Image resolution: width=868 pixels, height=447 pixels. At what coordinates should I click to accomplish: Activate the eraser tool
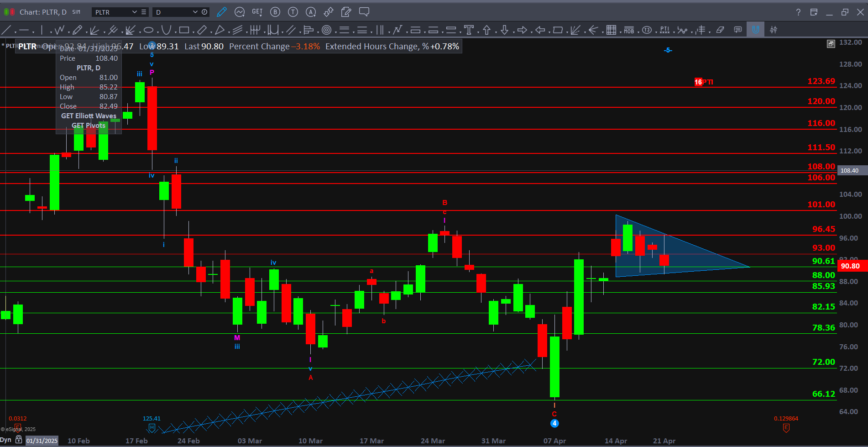pyautogui.click(x=720, y=30)
